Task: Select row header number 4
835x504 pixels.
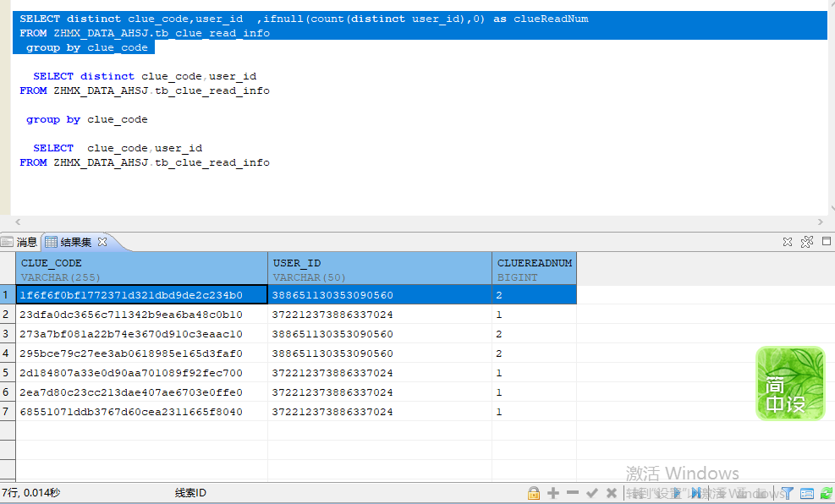Action: 8,353
